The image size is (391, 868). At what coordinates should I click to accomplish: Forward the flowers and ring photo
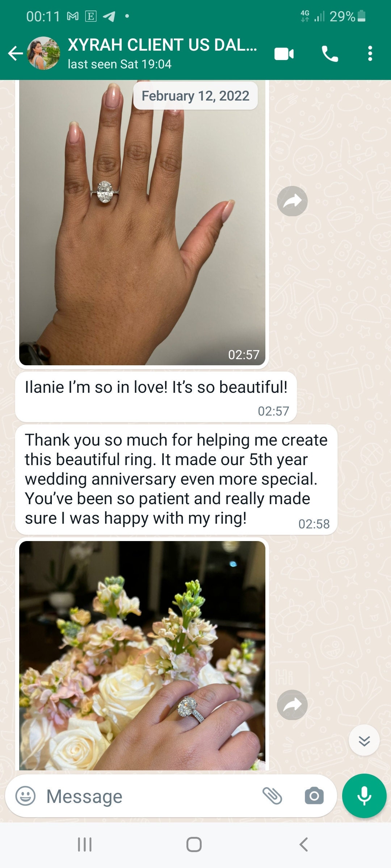click(292, 705)
